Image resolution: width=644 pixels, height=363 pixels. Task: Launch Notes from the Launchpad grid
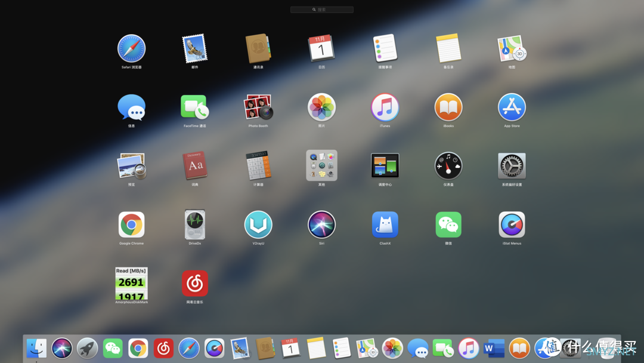click(448, 48)
